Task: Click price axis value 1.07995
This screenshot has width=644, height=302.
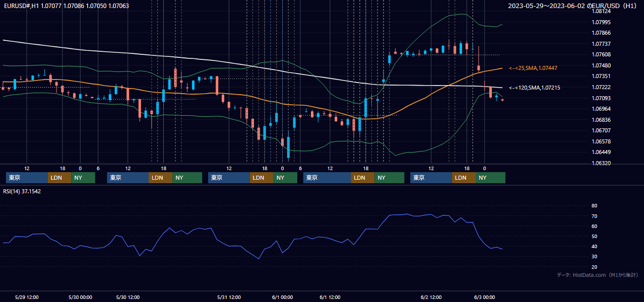Action: [601, 22]
